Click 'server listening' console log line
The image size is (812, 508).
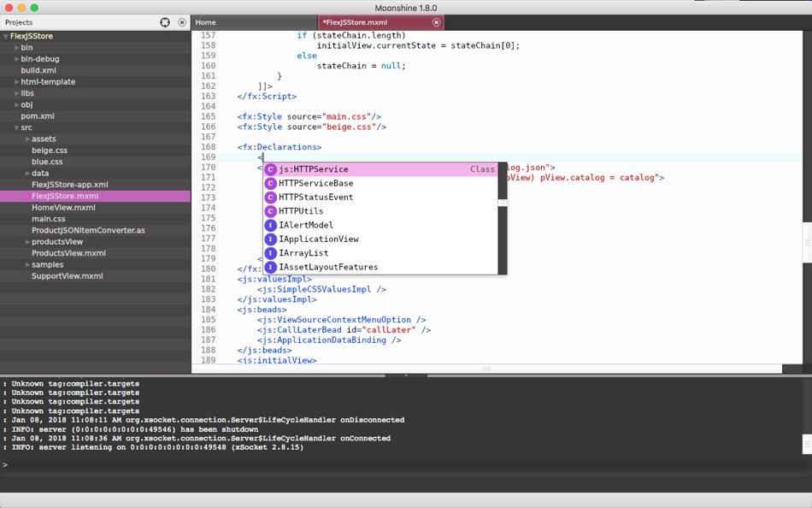153,447
